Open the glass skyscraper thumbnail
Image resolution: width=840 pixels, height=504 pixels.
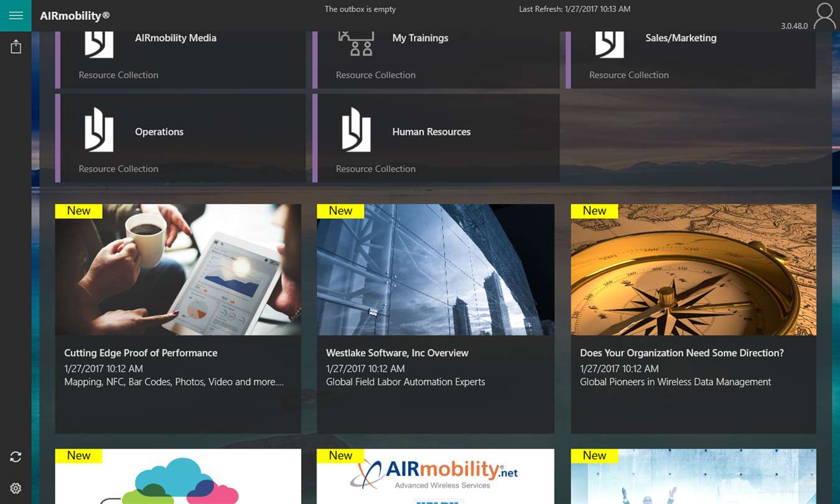coord(436,270)
